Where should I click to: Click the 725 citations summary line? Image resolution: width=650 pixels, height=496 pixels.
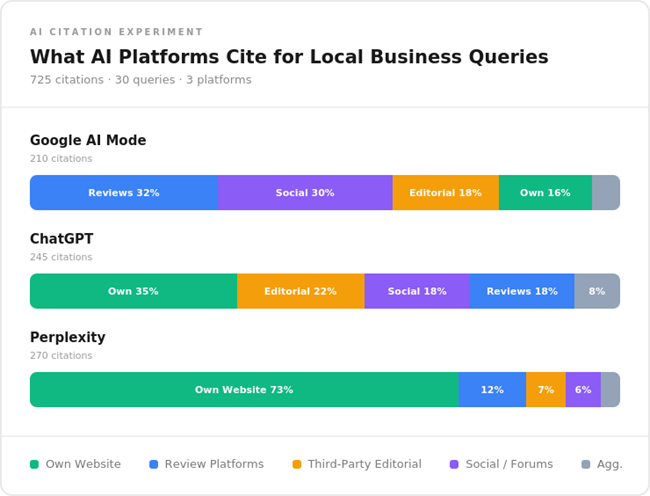pos(141,80)
